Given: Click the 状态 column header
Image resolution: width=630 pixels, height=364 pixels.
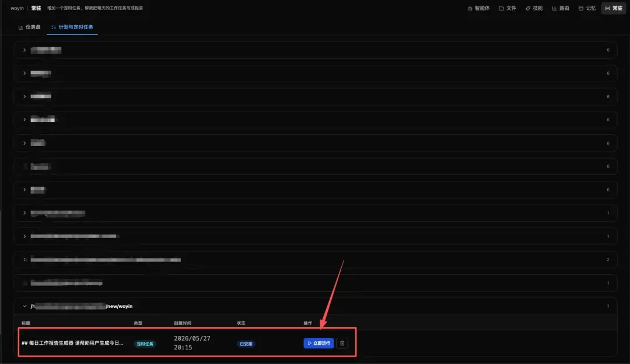Looking at the screenshot, I should pyautogui.click(x=241, y=323).
